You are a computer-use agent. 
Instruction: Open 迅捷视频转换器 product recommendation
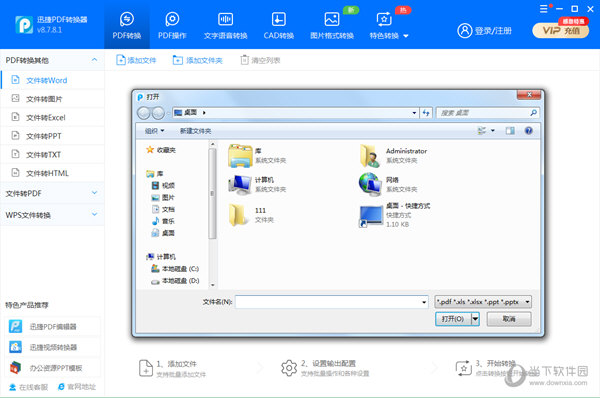click(53, 347)
